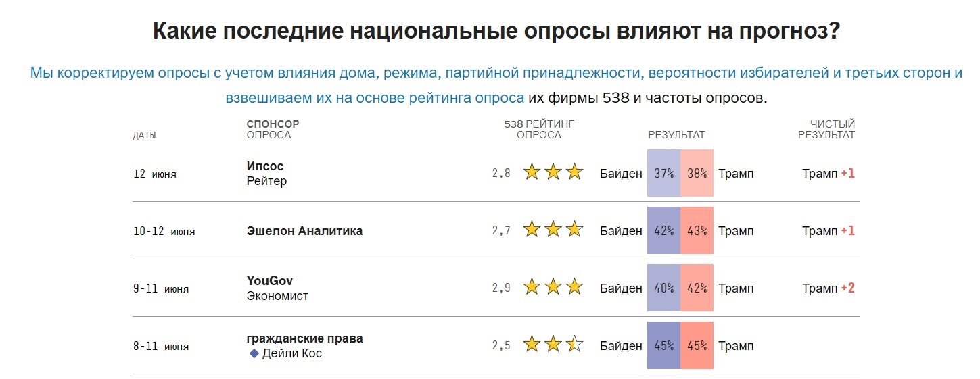Click Biden's 37% bar in the Ипсос poll
The width and height of the screenshot is (980, 379).
pyautogui.click(x=663, y=173)
